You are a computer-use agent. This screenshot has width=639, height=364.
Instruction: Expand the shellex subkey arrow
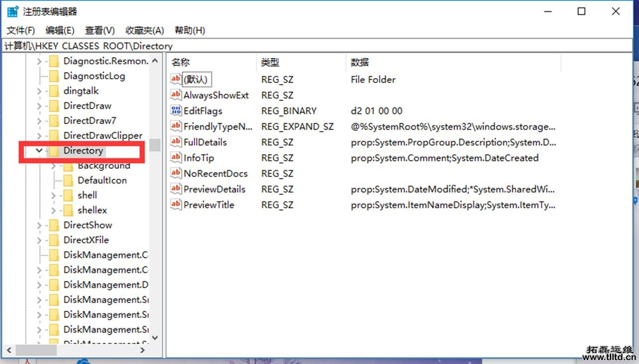point(54,210)
